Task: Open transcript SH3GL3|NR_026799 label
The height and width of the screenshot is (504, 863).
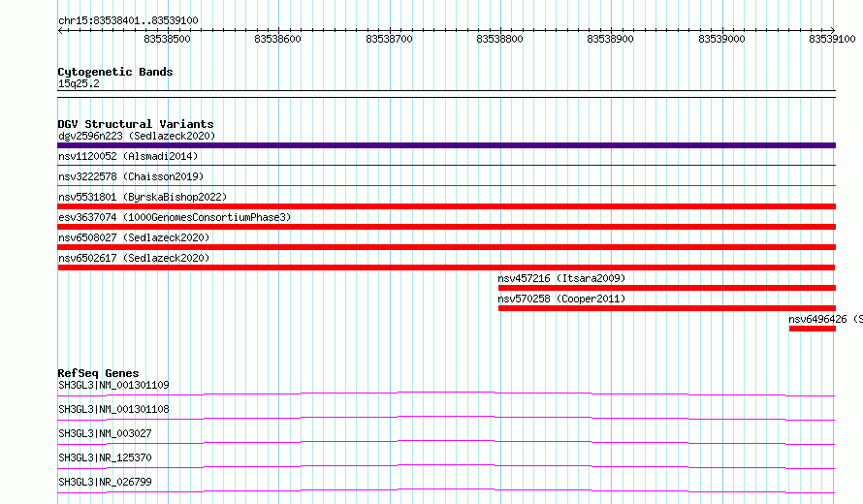Action: 105,482
